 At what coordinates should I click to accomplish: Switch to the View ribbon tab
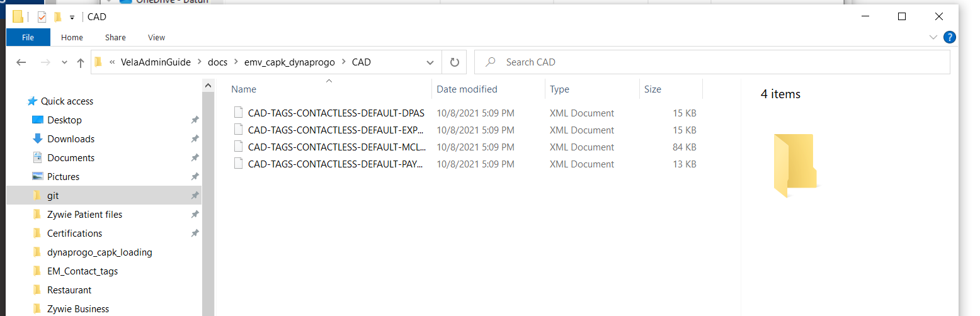point(156,38)
